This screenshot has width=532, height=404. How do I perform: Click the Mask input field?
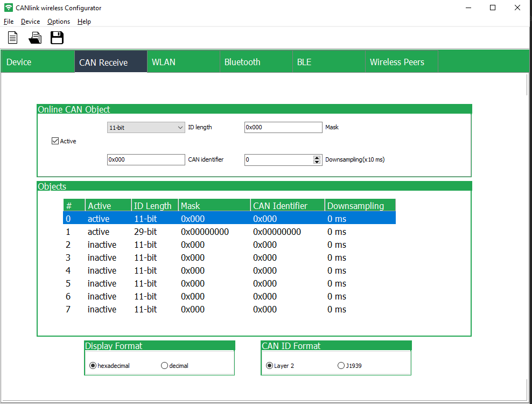(283, 128)
